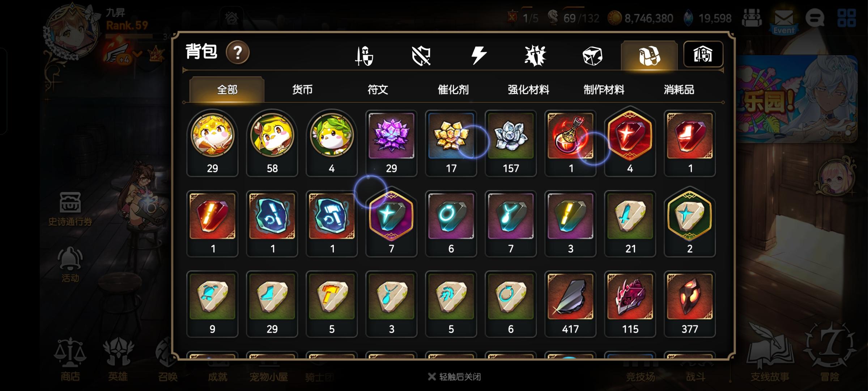
Task: Open the 符文 tab
Action: 378,89
